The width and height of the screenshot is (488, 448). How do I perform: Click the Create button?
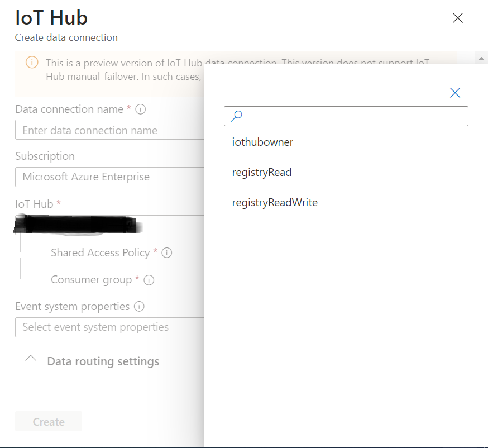[x=49, y=422]
